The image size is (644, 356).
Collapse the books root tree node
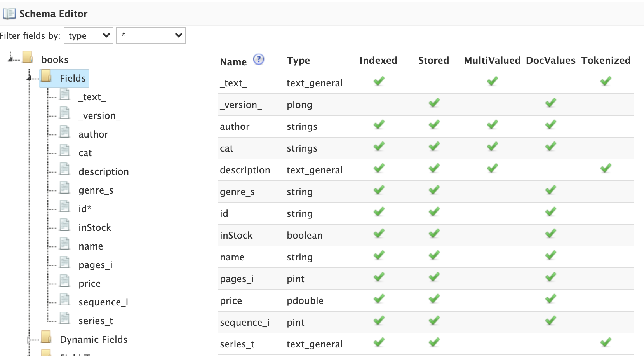(x=10, y=59)
